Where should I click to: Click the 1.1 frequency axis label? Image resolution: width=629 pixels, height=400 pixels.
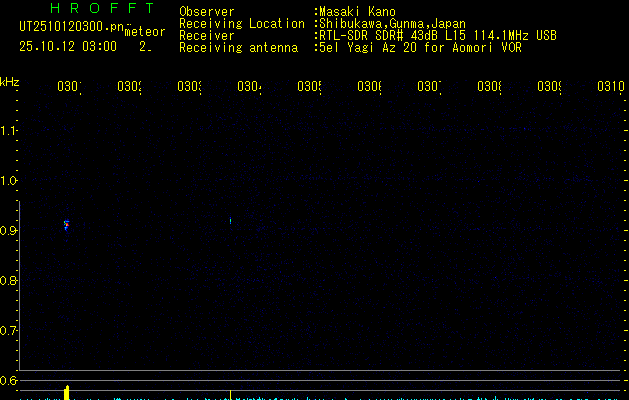click(8, 130)
